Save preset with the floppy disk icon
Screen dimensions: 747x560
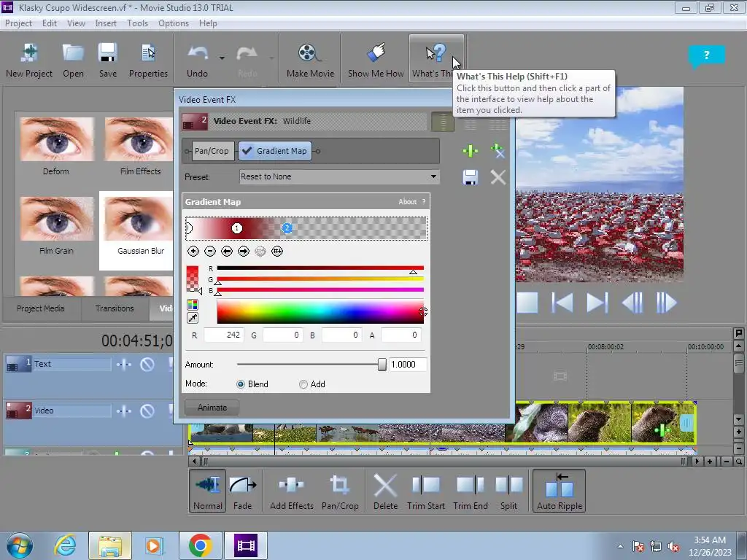point(471,178)
